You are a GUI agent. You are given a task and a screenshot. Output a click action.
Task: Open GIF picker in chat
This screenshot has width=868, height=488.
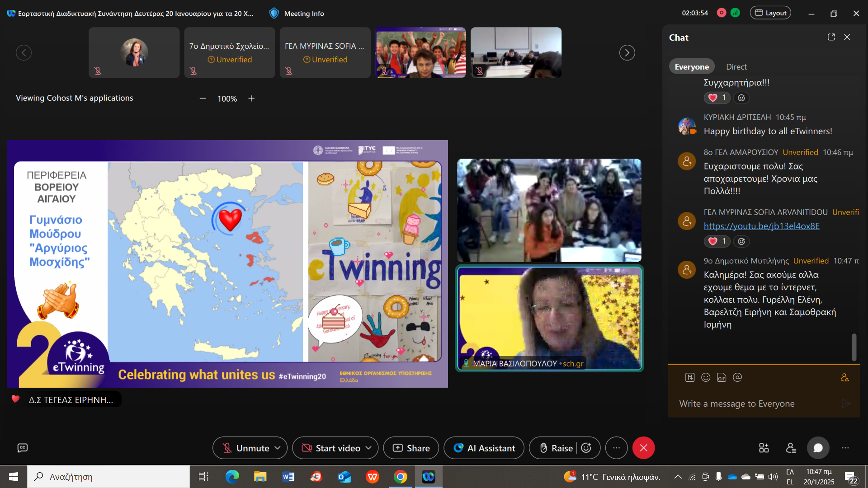click(x=722, y=377)
